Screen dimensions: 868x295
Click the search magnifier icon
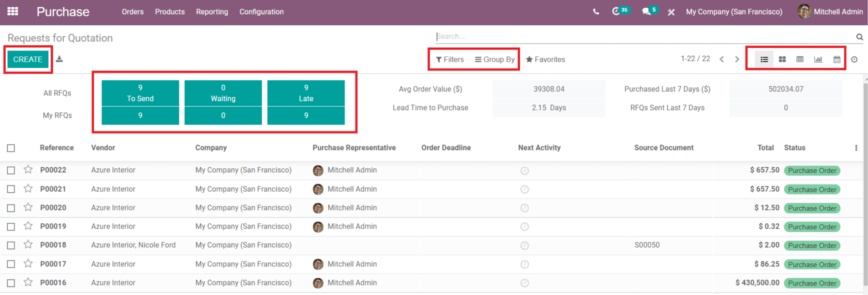point(859,37)
